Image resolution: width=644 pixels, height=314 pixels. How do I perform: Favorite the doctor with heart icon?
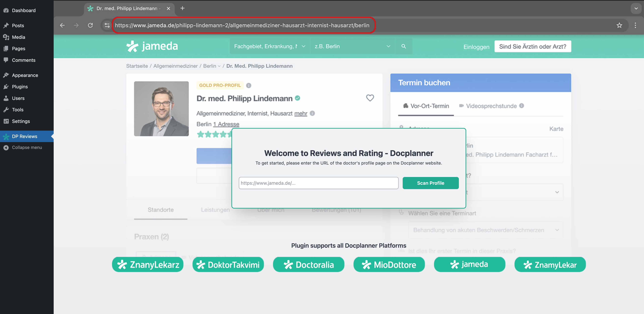tap(370, 98)
